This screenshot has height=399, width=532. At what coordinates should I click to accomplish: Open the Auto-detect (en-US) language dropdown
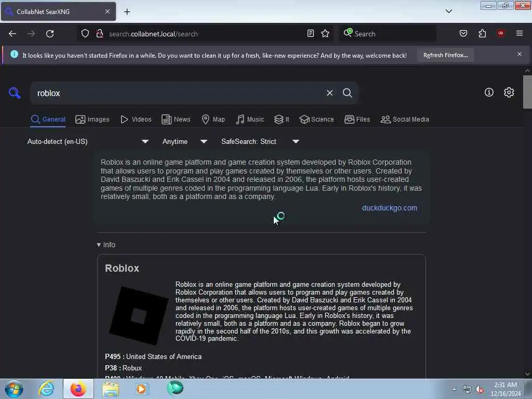click(88, 141)
